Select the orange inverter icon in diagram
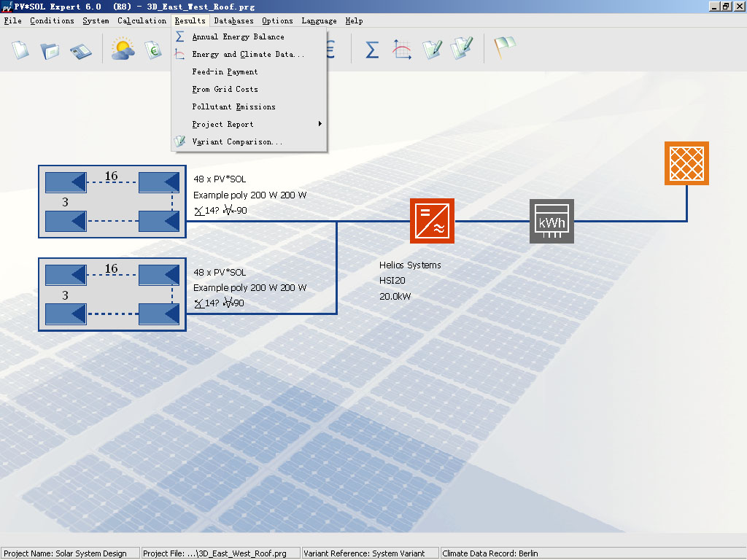Image resolution: width=747 pixels, height=560 pixels. pos(432,221)
